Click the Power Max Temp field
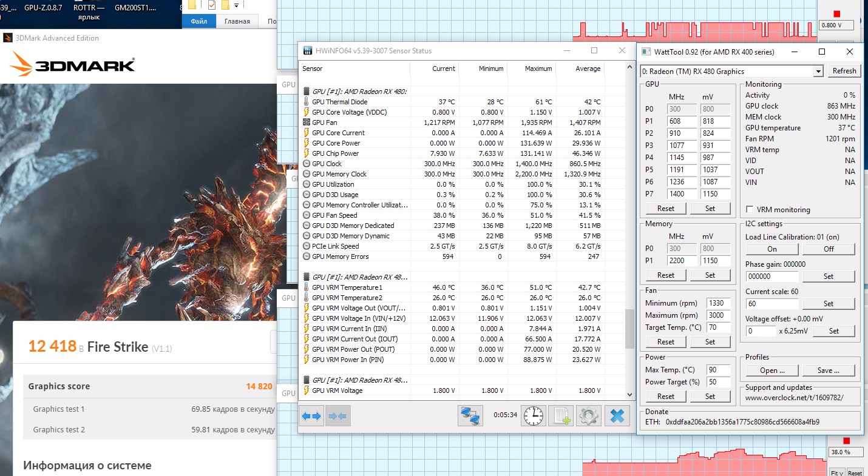 [719, 370]
